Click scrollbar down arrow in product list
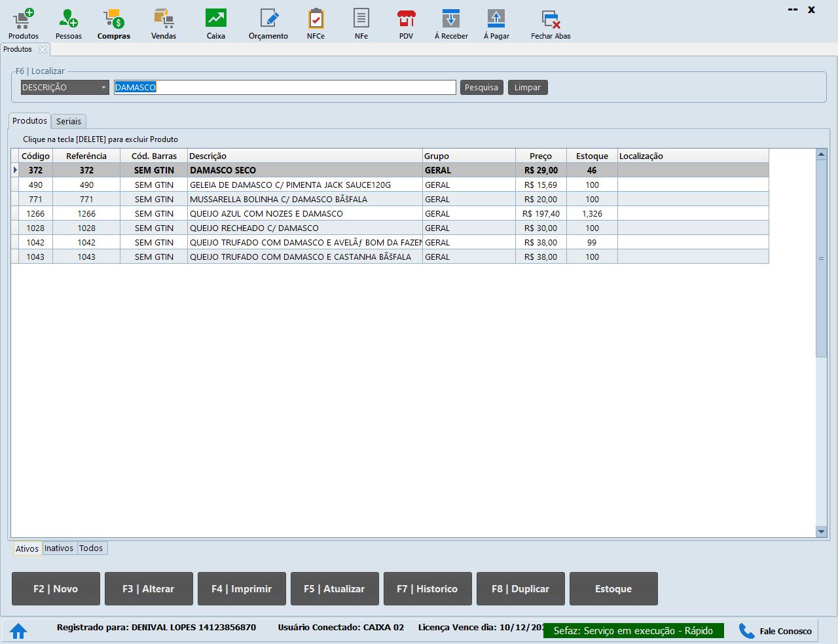 (822, 531)
